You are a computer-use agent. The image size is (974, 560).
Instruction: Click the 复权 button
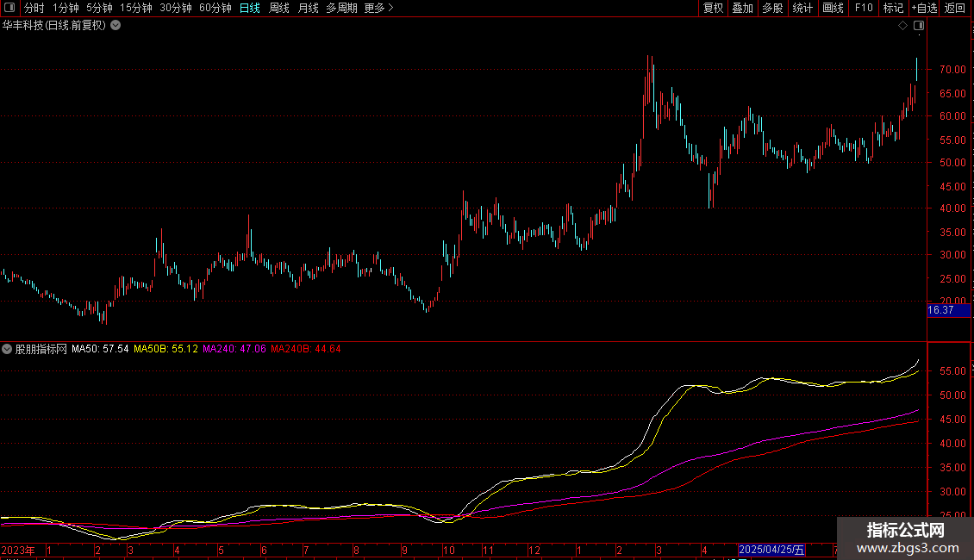tap(713, 8)
